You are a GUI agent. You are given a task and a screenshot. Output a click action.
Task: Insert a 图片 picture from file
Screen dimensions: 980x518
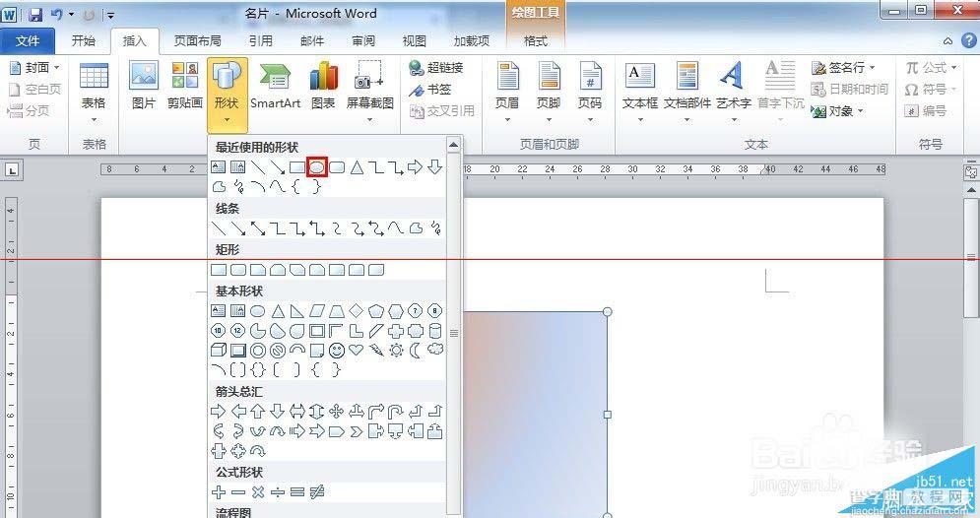[x=144, y=87]
